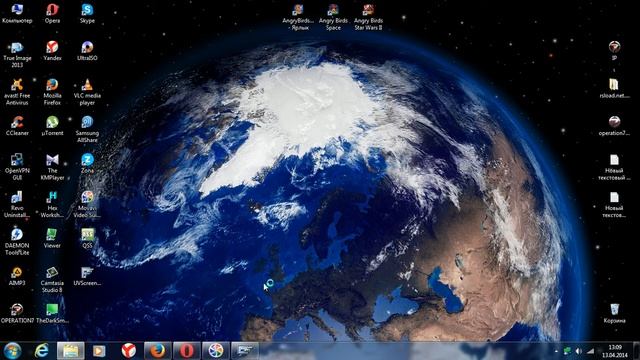Click the Show desktop button
The width and height of the screenshot is (640, 360).
click(636, 351)
